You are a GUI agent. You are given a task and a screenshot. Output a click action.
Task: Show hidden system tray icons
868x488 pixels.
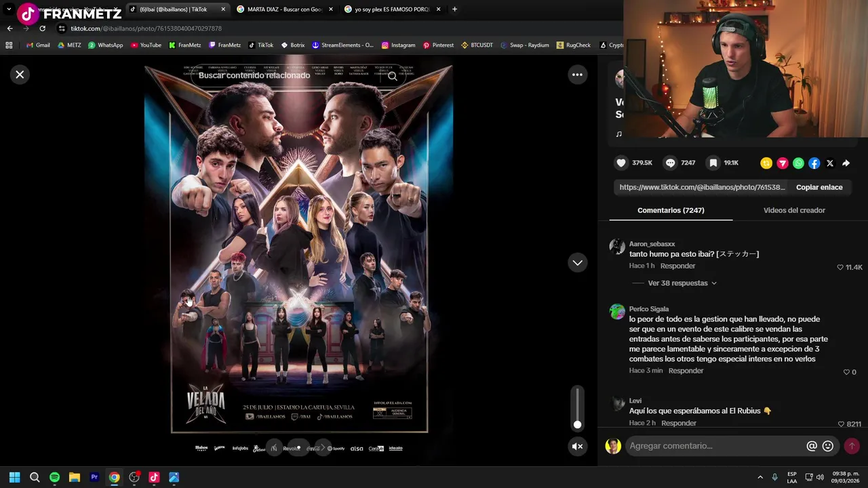[x=760, y=477]
